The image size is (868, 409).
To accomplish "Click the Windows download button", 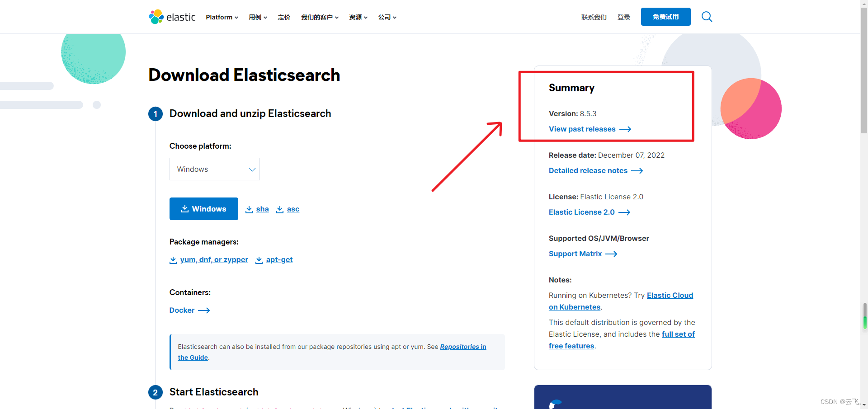I will (x=203, y=209).
